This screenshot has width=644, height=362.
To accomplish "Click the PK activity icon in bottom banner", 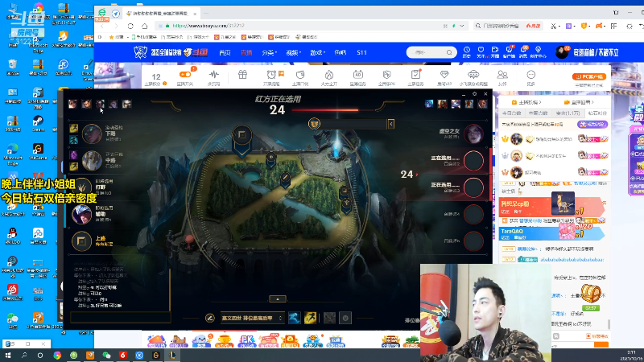I will [246, 340].
